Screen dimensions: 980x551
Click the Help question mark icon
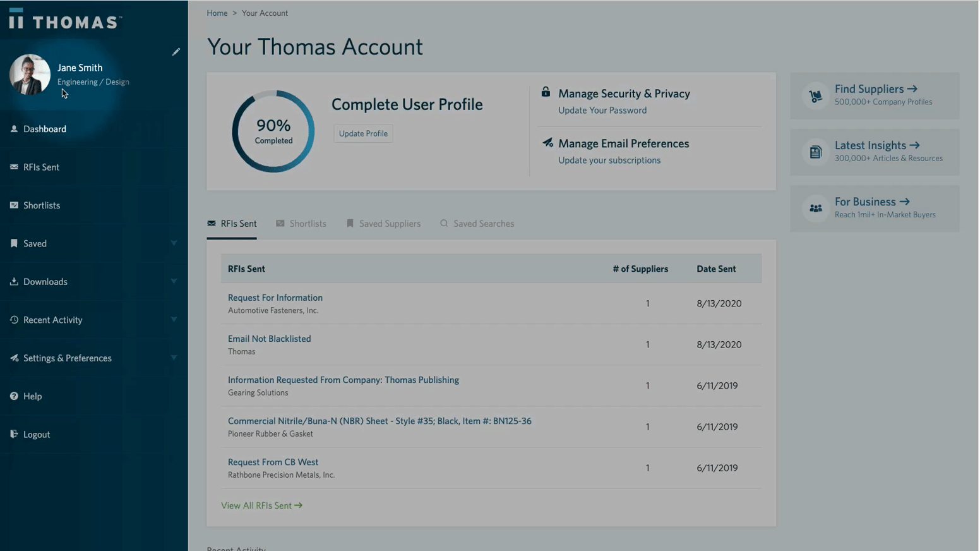pos(14,396)
